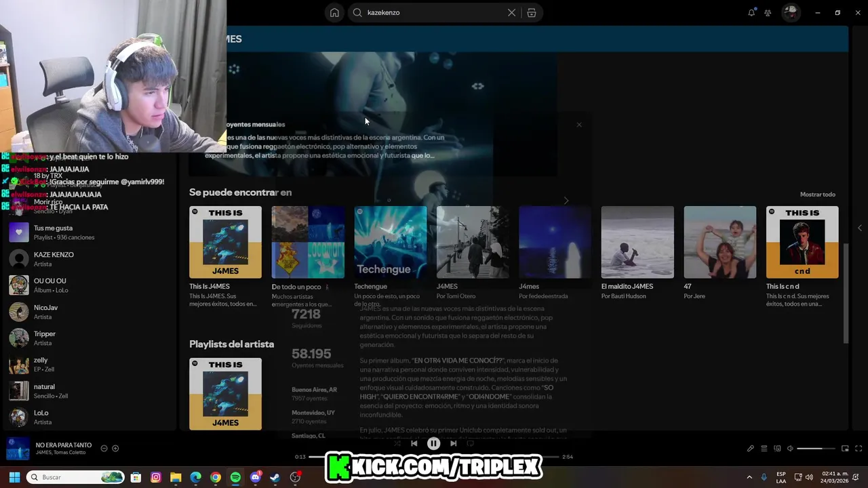This screenshot has height=488, width=868.
Task: Open taskbar clock and date
Action: 833,477
